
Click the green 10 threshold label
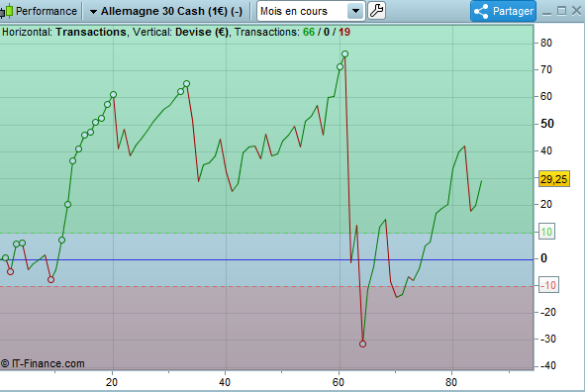(546, 232)
